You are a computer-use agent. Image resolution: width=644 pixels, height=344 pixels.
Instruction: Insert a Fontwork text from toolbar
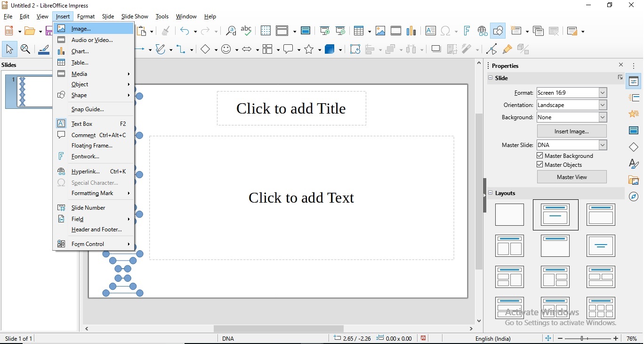(466, 31)
